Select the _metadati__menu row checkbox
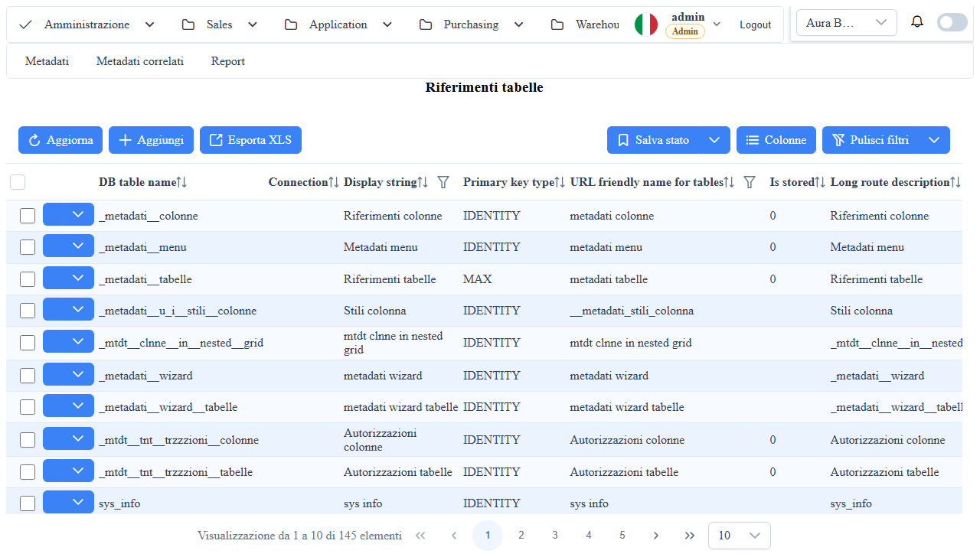The image size is (980, 557). click(28, 247)
